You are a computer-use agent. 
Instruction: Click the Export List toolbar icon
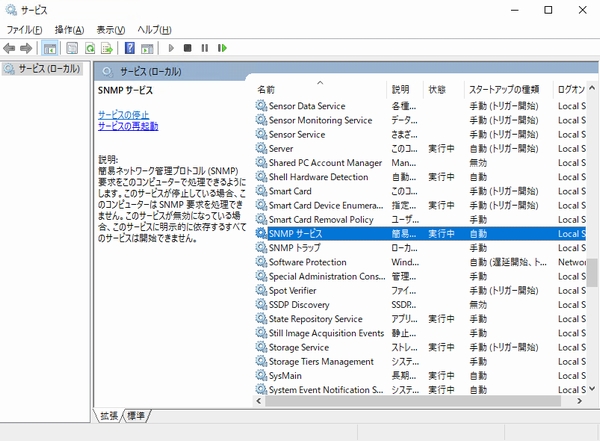click(x=107, y=48)
